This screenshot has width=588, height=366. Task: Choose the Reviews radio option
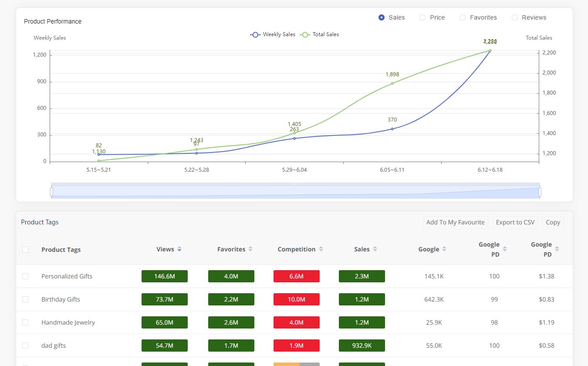[x=515, y=17]
